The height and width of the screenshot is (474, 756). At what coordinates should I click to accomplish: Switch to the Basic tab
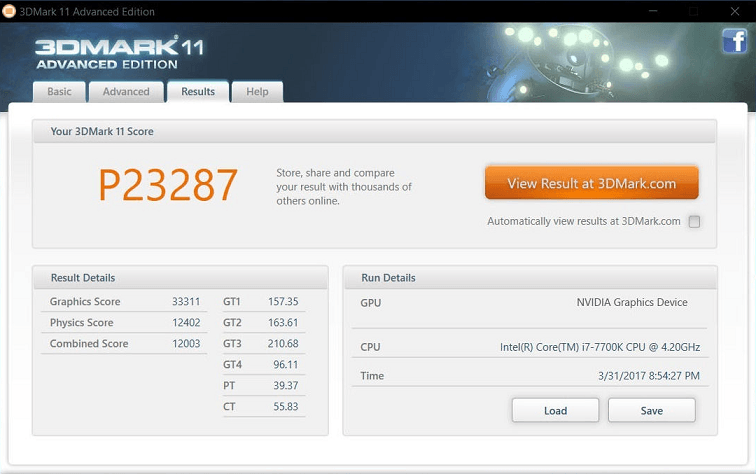click(x=59, y=92)
